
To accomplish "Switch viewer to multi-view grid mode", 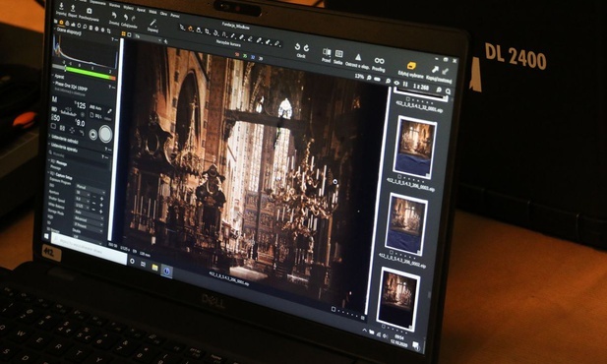I will (x=124, y=34).
